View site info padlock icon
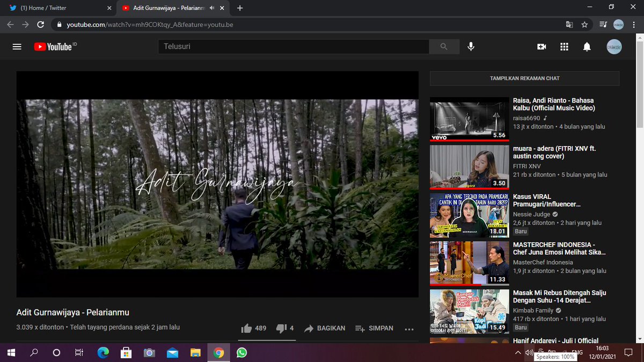Screen dimensions: 644x362 pos(60,25)
